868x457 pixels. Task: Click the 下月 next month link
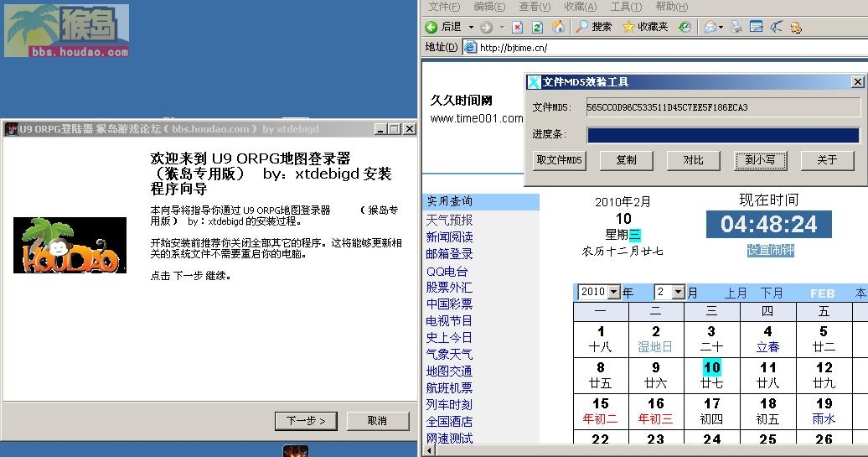(x=771, y=293)
